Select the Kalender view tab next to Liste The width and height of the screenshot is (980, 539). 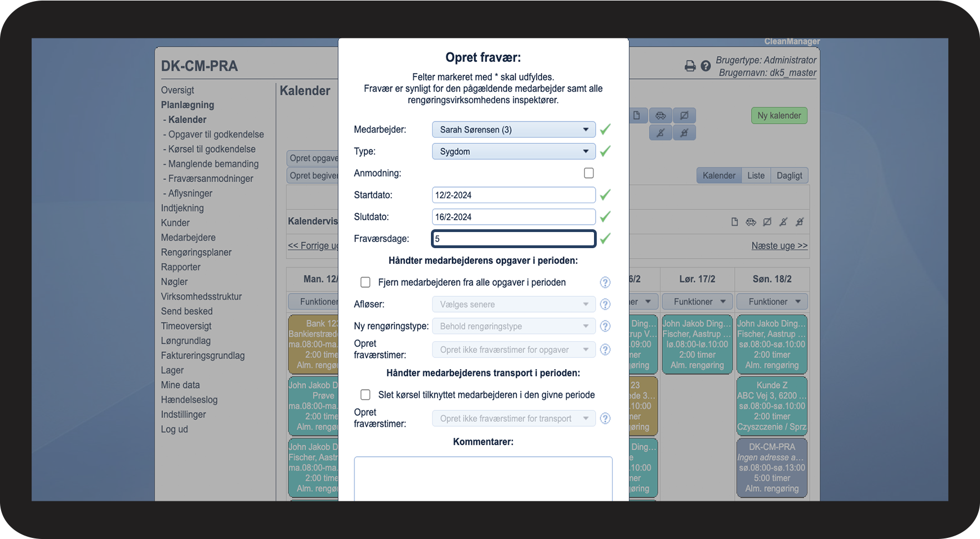[x=719, y=175]
